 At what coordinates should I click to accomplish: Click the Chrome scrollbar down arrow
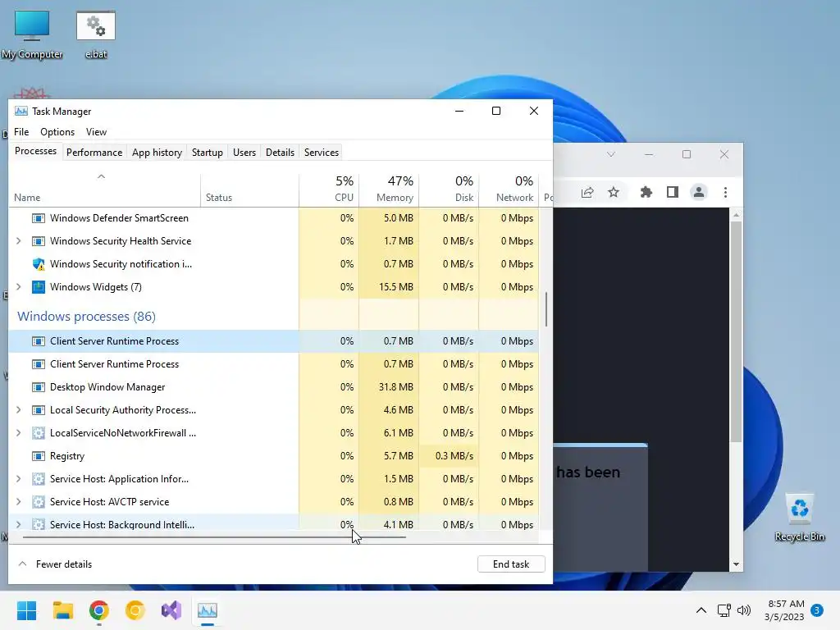pyautogui.click(x=736, y=564)
